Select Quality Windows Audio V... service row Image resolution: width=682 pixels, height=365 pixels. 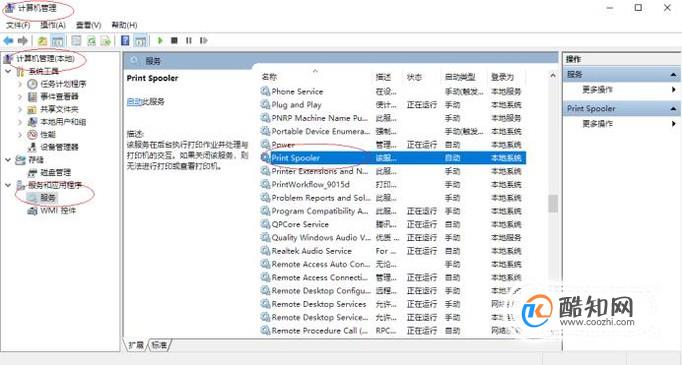click(393, 238)
